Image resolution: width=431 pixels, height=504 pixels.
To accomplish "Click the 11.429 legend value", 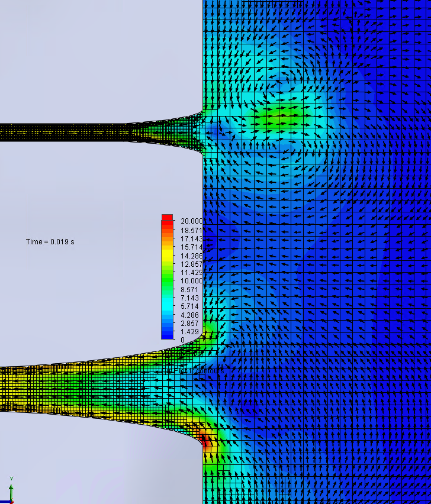I will click(x=192, y=272).
